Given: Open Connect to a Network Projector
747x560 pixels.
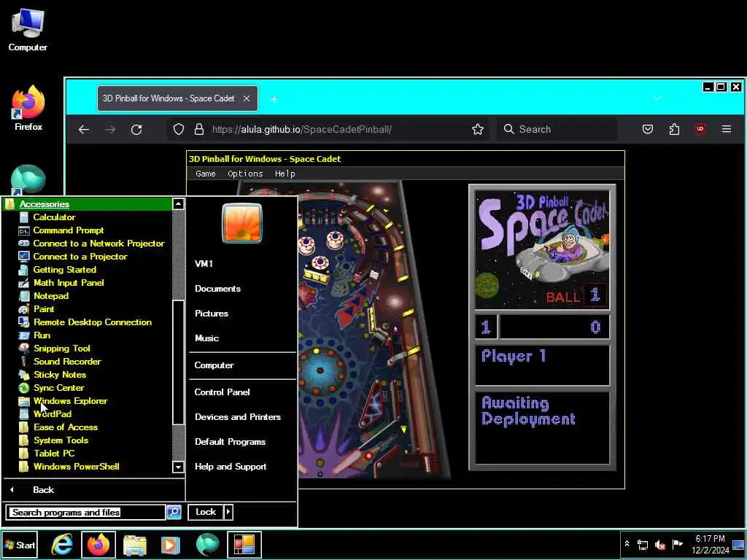Looking at the screenshot, I should coord(98,244).
